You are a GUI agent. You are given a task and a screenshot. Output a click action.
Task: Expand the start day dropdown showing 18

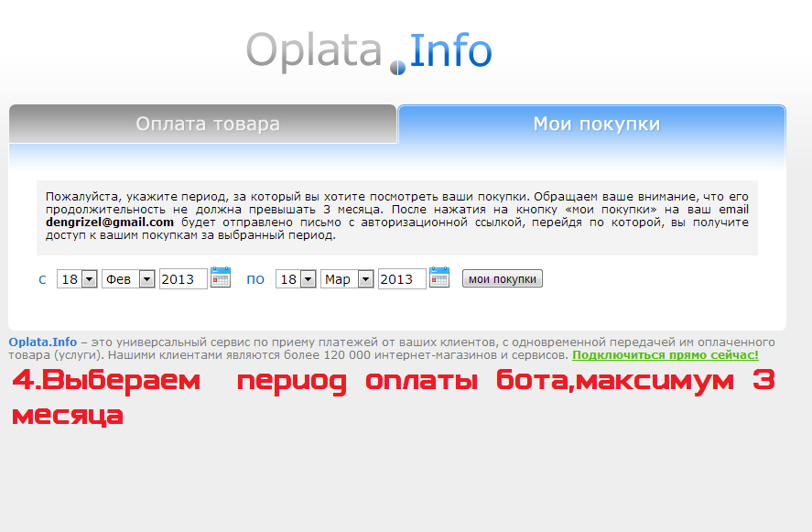77,278
